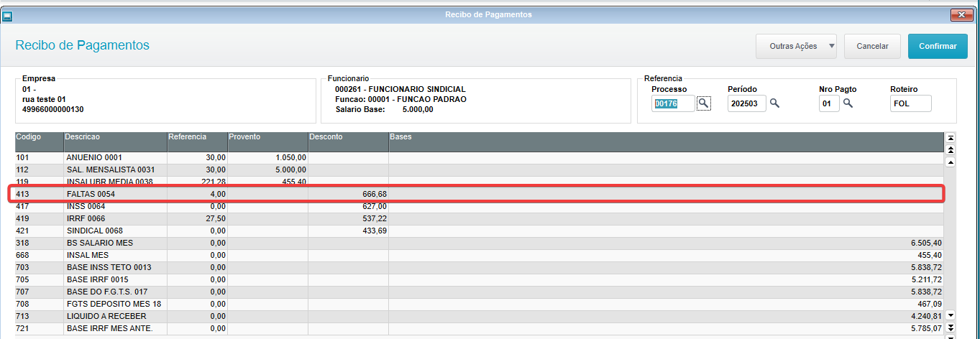Click the Bases column header
The width and height of the screenshot is (980, 339).
click(x=666, y=141)
